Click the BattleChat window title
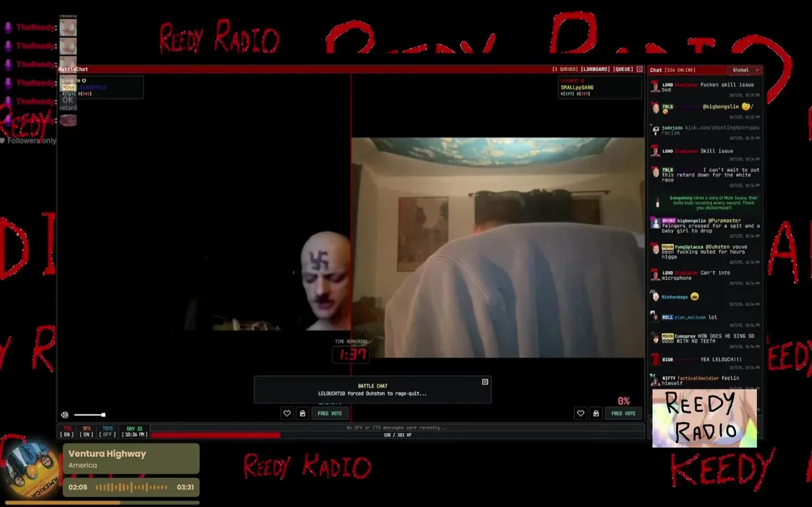 click(x=73, y=69)
